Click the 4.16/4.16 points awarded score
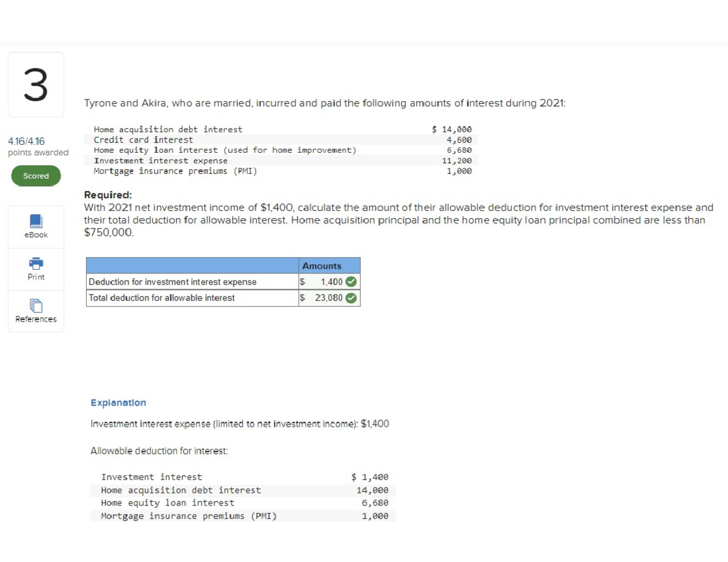728x562 pixels. click(x=26, y=141)
